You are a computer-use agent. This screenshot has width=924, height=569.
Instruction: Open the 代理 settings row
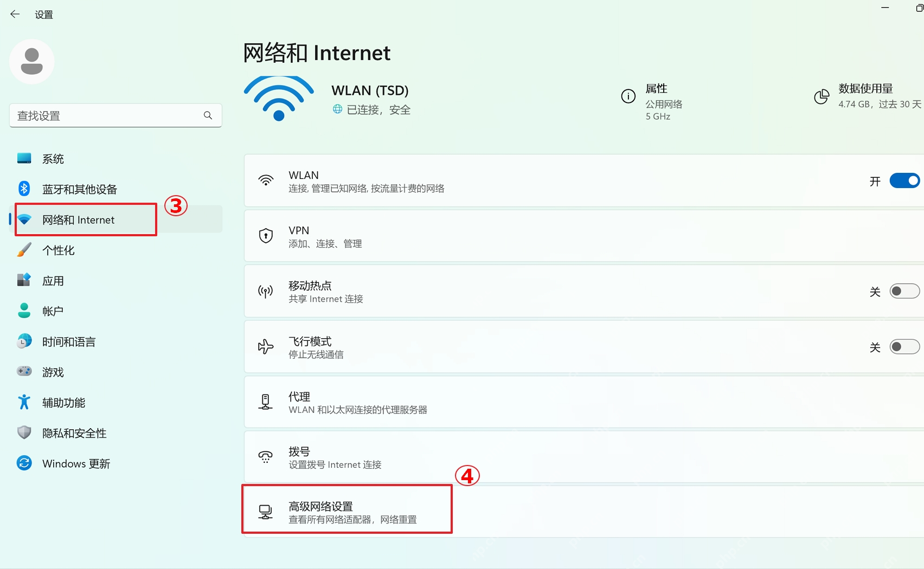pos(584,402)
